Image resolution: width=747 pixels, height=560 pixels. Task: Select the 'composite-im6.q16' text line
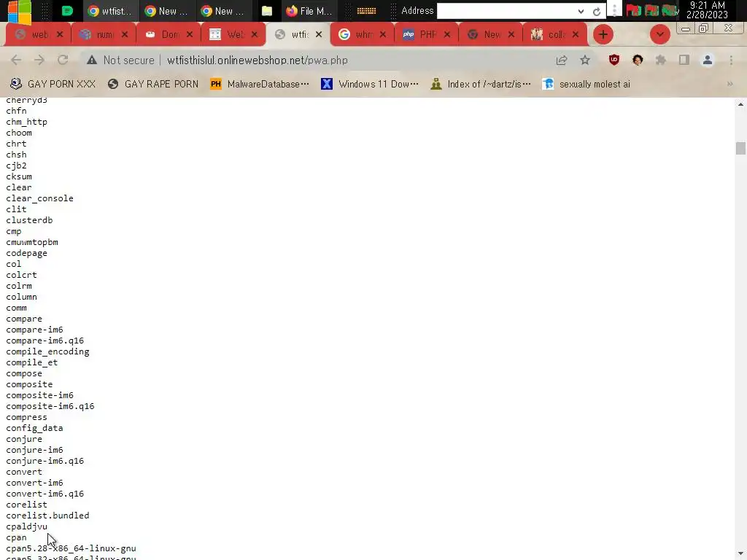[x=50, y=406]
